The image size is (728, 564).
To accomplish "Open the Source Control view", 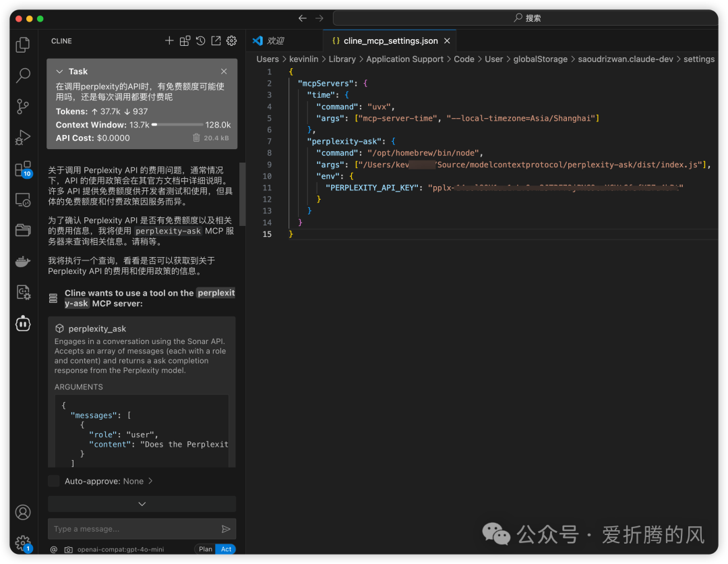I will pos(23,106).
